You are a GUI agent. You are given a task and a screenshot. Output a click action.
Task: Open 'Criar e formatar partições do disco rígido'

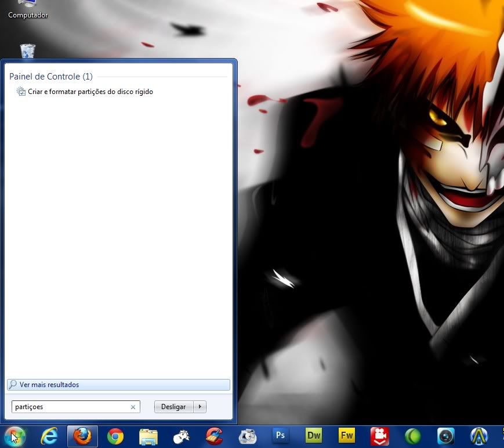coord(90,92)
